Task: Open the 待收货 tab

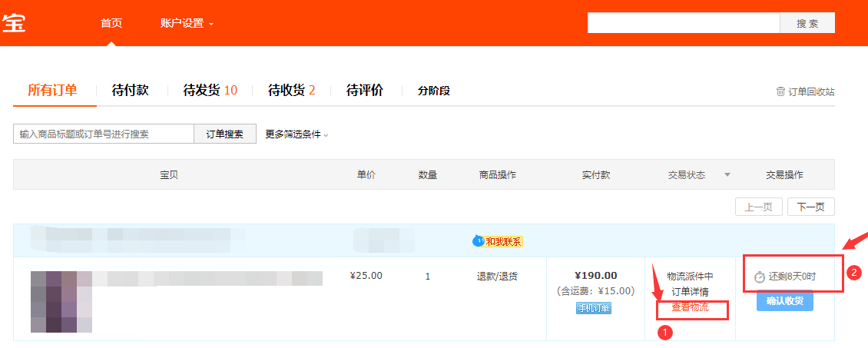Action: 292,90
